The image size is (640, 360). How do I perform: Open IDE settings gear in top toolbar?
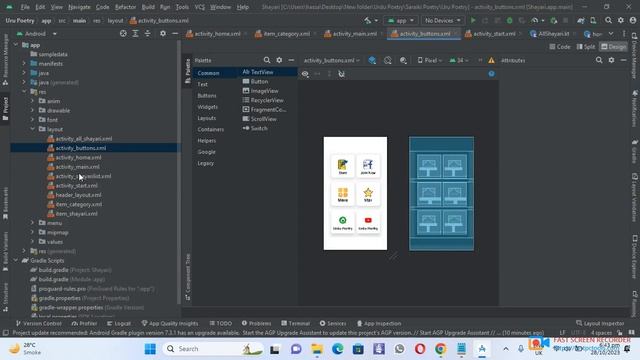click(x=621, y=20)
